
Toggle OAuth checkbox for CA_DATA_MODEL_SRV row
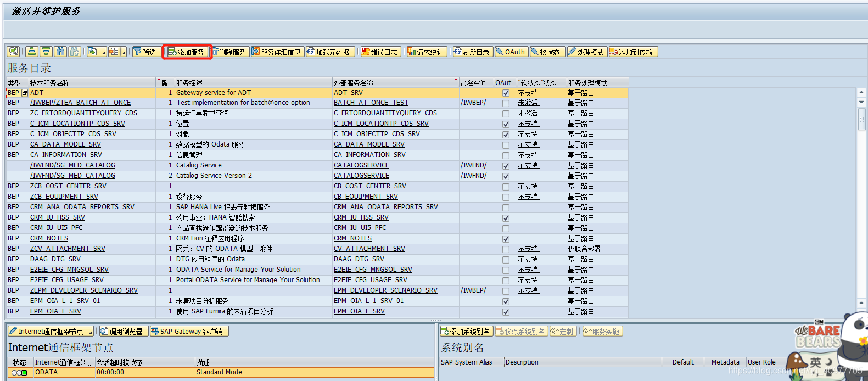point(506,145)
